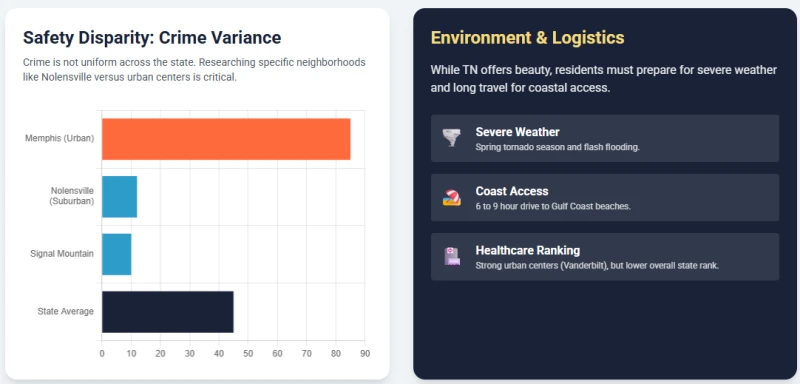Open the Severe Weather card
800x384 pixels.
605,138
